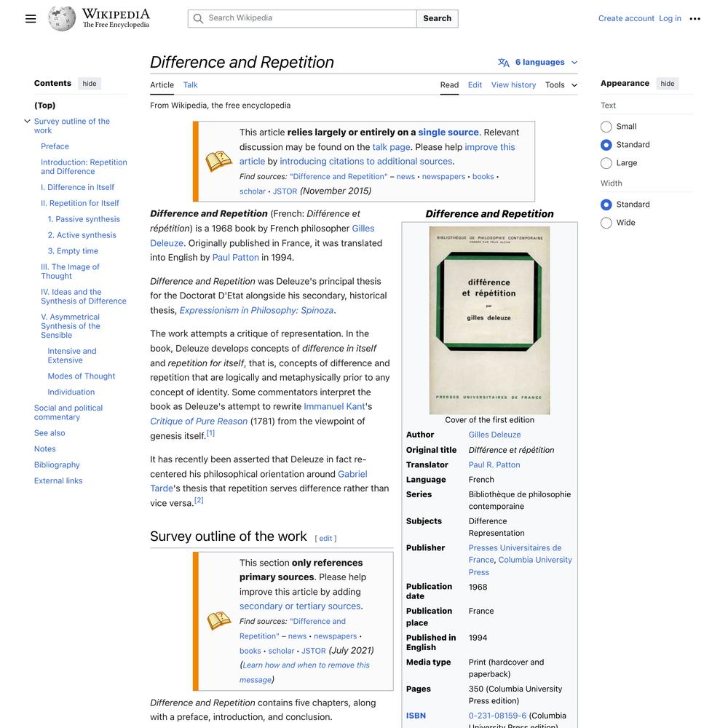Switch to the Talk tab

point(190,85)
